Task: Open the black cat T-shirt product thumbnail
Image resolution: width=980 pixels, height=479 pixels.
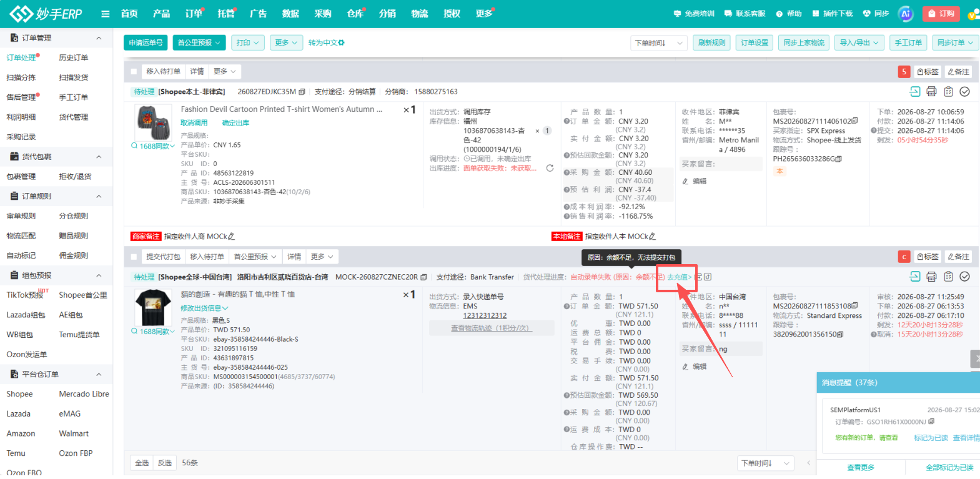Action: pos(153,308)
